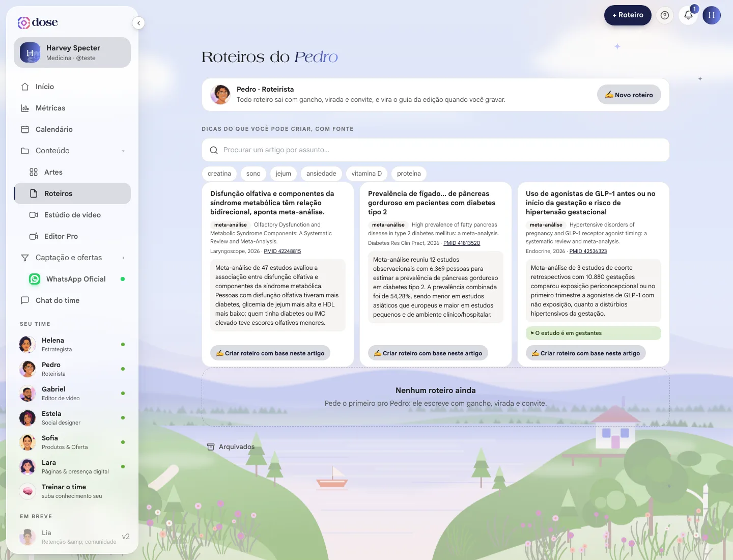Screen dimensions: 733x560
Task: Click the Editor Pro icon
Action: 34,236
